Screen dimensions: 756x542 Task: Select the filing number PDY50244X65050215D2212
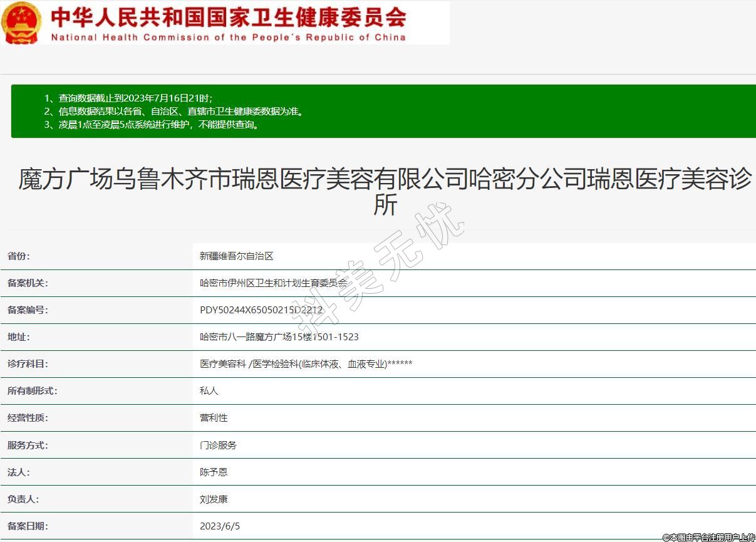(x=261, y=310)
